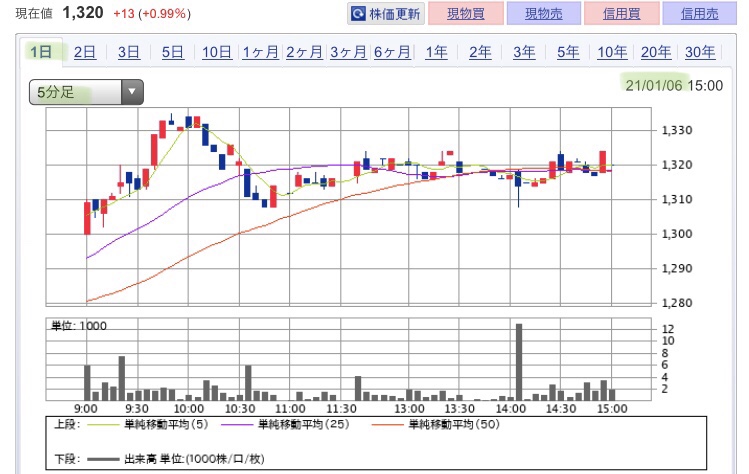Click the 15:00 time axis label
Image resolution: width=749 pixels, height=474 pixels.
612,409
